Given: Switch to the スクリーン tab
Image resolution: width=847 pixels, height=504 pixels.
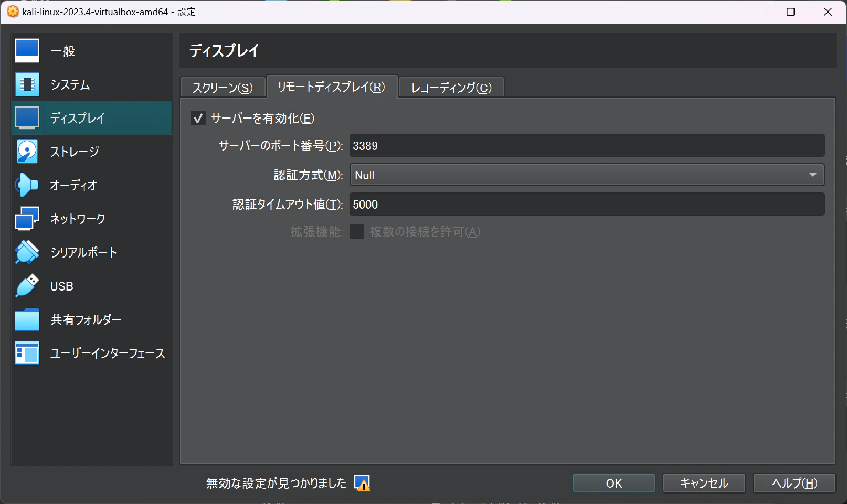Looking at the screenshot, I should click(x=223, y=88).
